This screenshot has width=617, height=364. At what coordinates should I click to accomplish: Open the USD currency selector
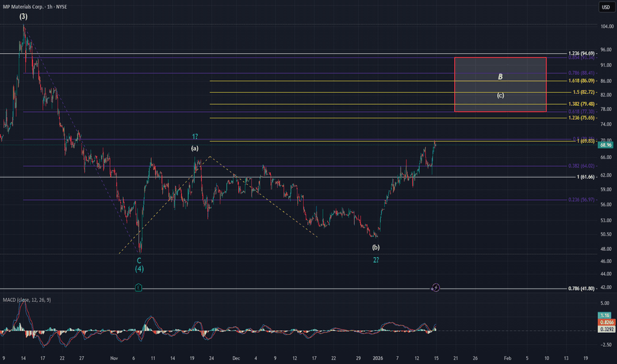point(605,7)
